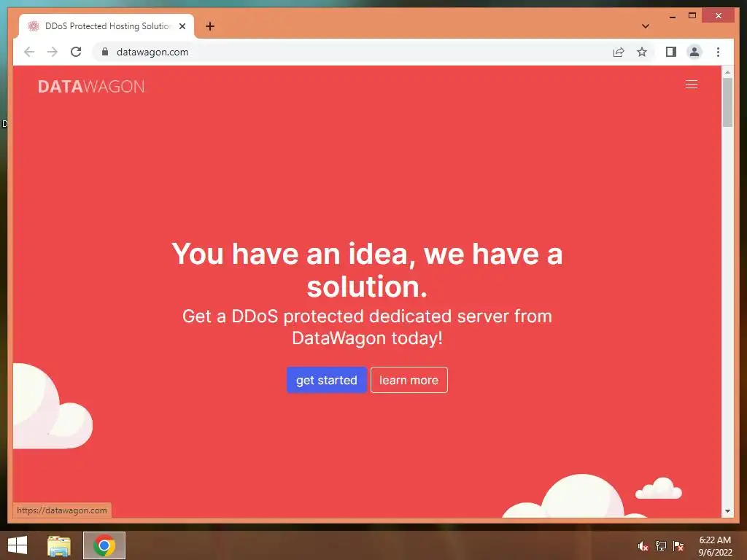Go back using the back arrow
747x560 pixels.
point(29,52)
